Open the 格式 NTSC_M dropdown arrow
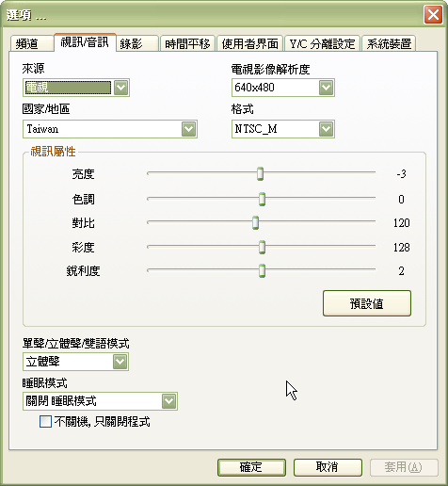 click(x=327, y=129)
